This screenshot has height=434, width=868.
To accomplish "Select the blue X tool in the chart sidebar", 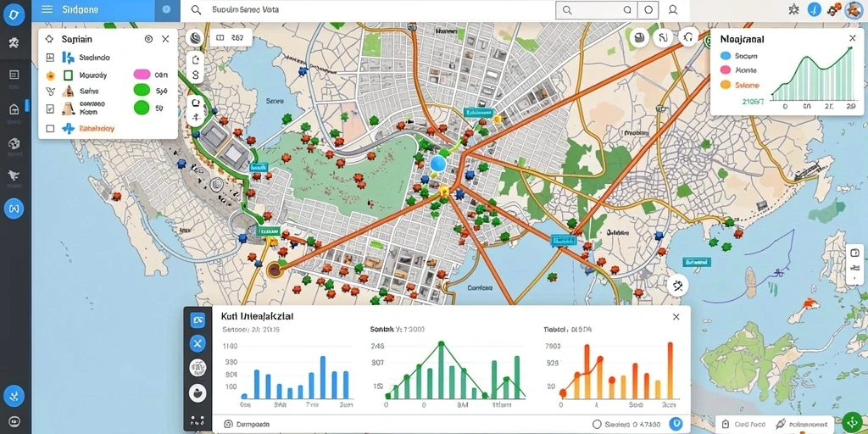I will pyautogui.click(x=198, y=344).
